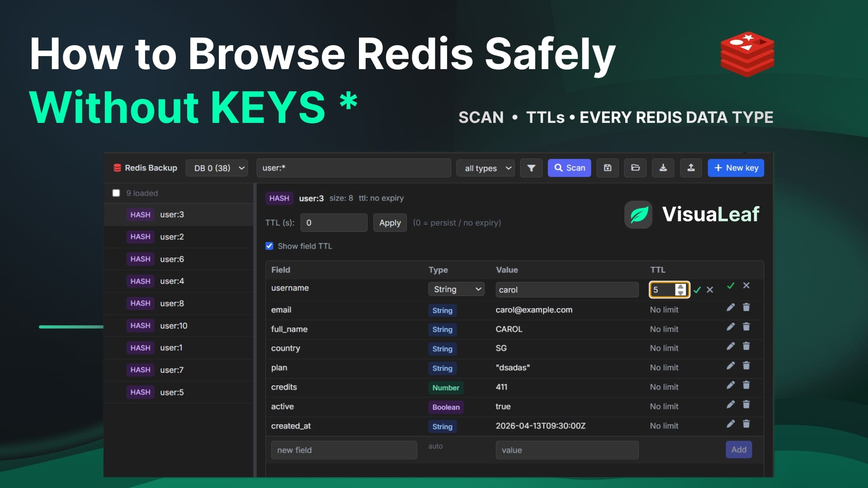This screenshot has height=488, width=868.
Task: Select user:1 in the key list
Action: click(x=179, y=347)
